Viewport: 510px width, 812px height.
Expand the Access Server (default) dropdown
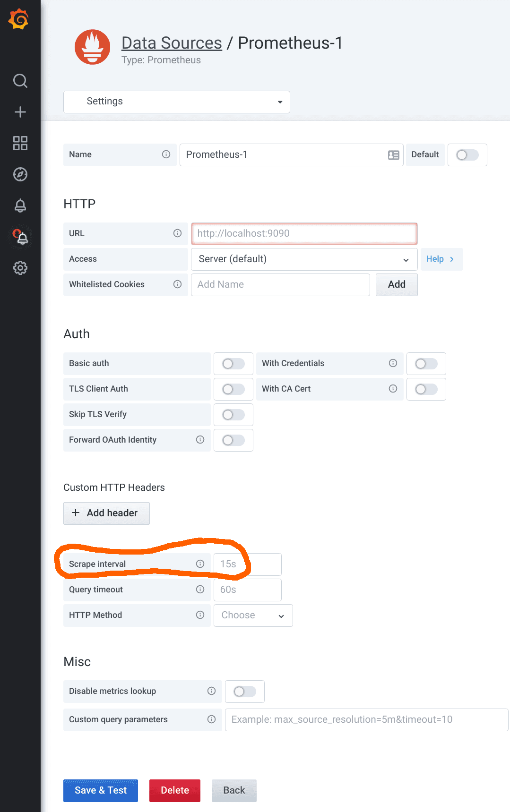click(x=304, y=259)
